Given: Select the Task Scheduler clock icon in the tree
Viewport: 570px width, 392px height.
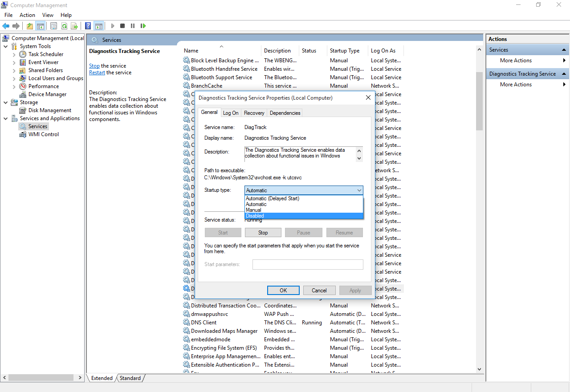Looking at the screenshot, I should pyautogui.click(x=23, y=54).
